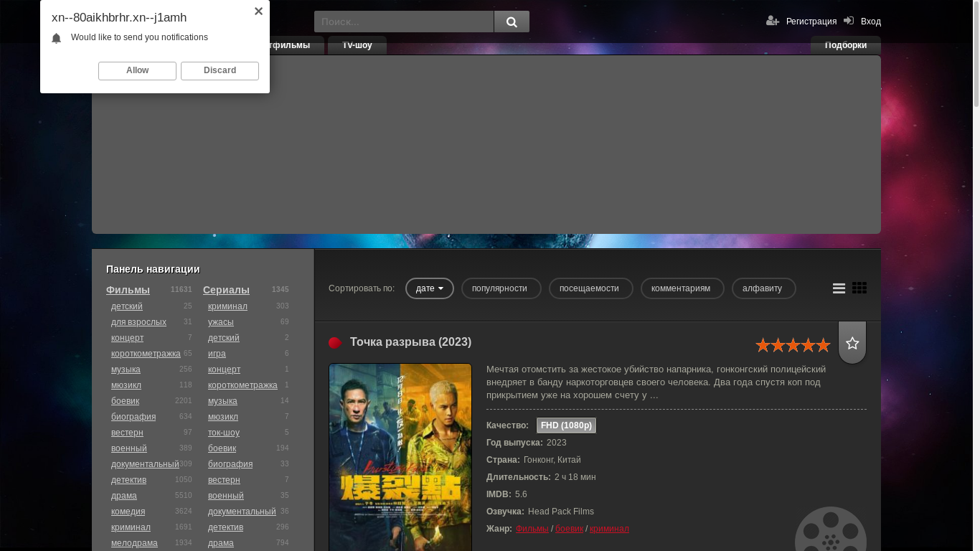Close the notification permission popup
Screen dimensions: 980x551
258,11
